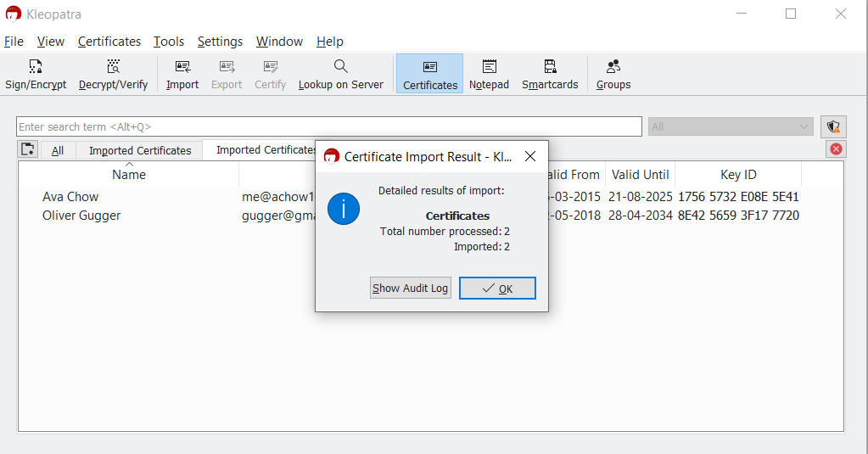Open the Groups view

613,74
